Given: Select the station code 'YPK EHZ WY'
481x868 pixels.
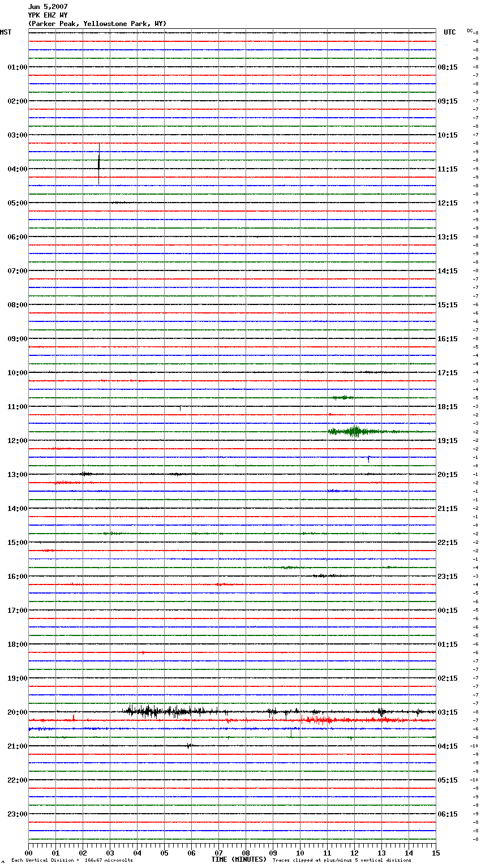Looking at the screenshot, I should 48,15.
